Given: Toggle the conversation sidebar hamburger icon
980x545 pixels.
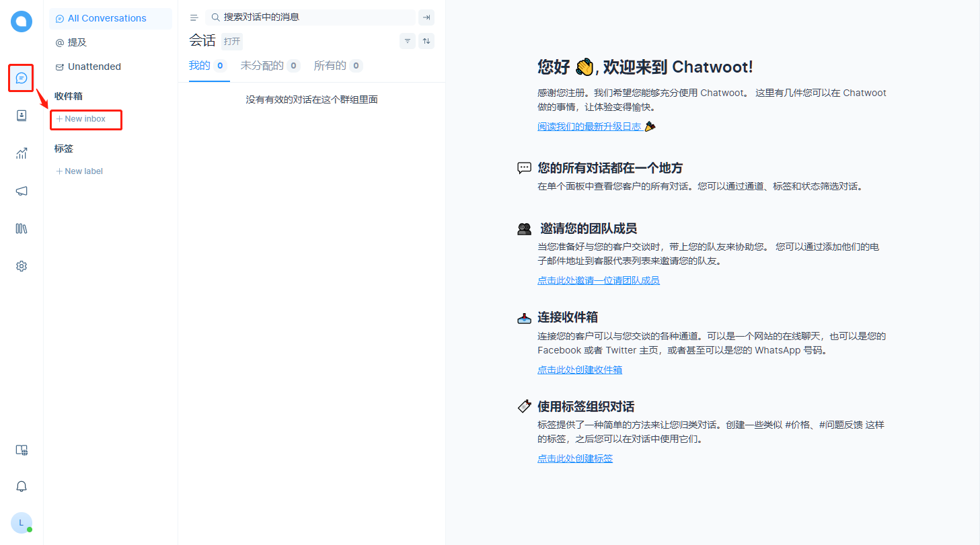Looking at the screenshot, I should coord(194,17).
